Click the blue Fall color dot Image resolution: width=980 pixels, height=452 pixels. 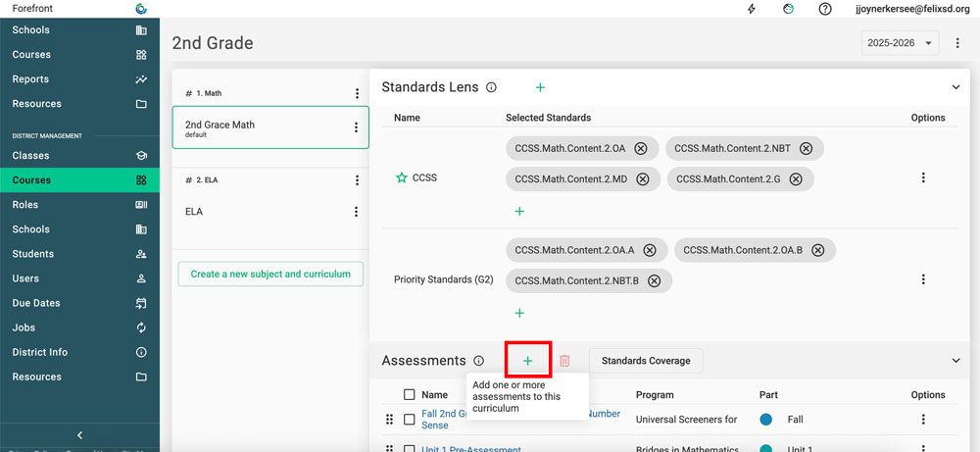click(765, 420)
